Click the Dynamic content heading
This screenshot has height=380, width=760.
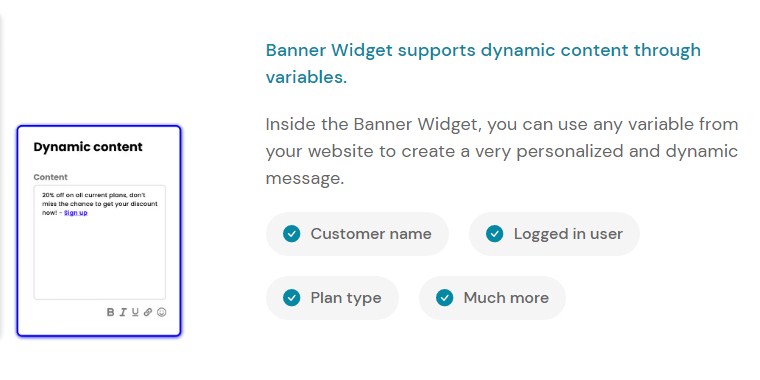point(88,147)
